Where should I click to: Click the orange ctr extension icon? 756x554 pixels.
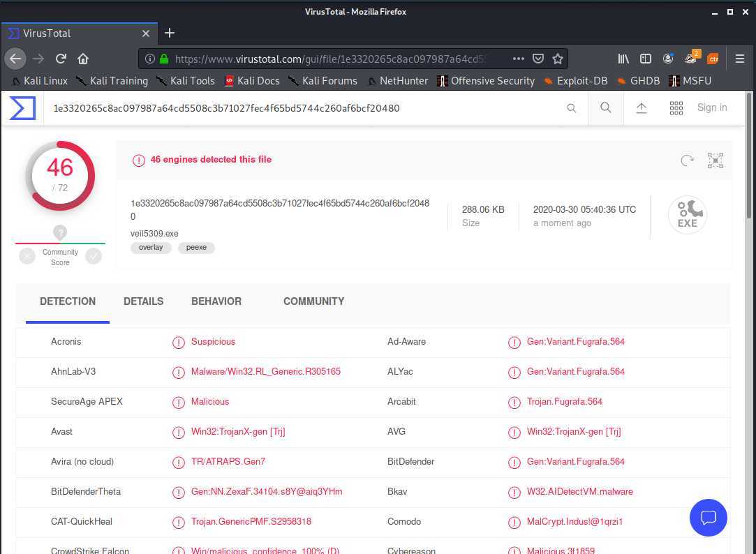[713, 59]
